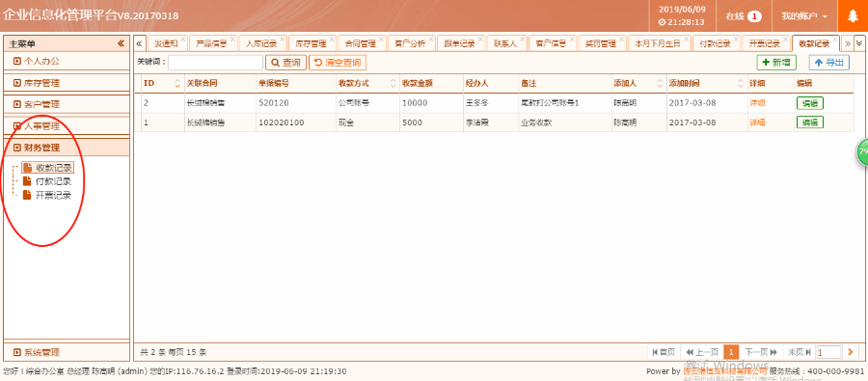This screenshot has height=381, width=868.
Task: Edit record 102020100 with 编辑 button
Action: pos(810,122)
